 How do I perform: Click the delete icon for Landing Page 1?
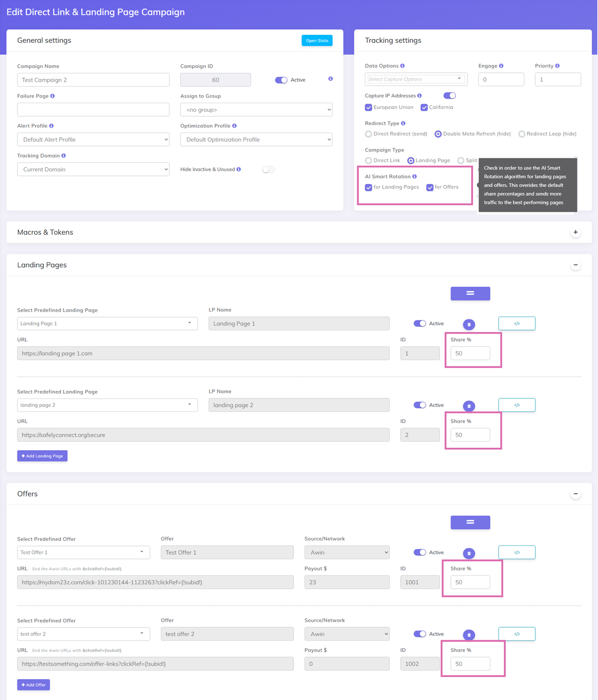[469, 325]
